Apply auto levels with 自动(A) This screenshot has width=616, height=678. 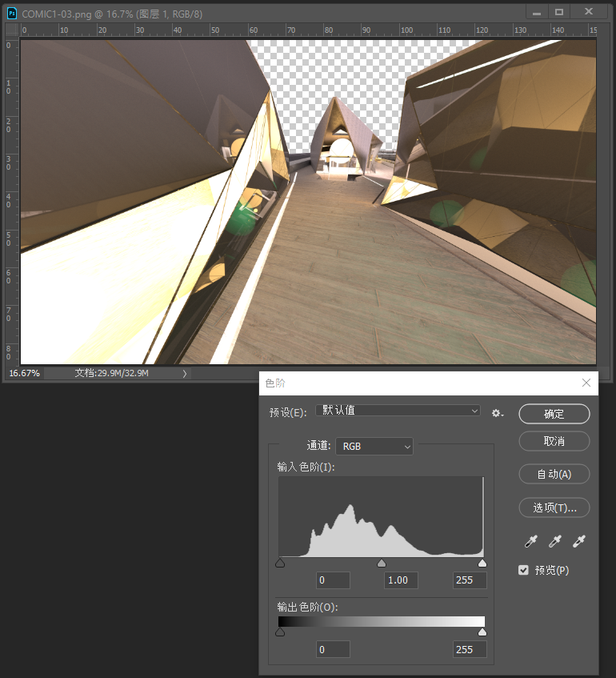coord(554,474)
